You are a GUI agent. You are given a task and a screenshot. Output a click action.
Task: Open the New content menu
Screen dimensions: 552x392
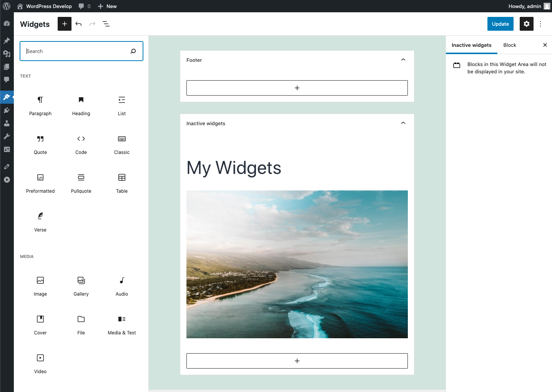pos(107,6)
